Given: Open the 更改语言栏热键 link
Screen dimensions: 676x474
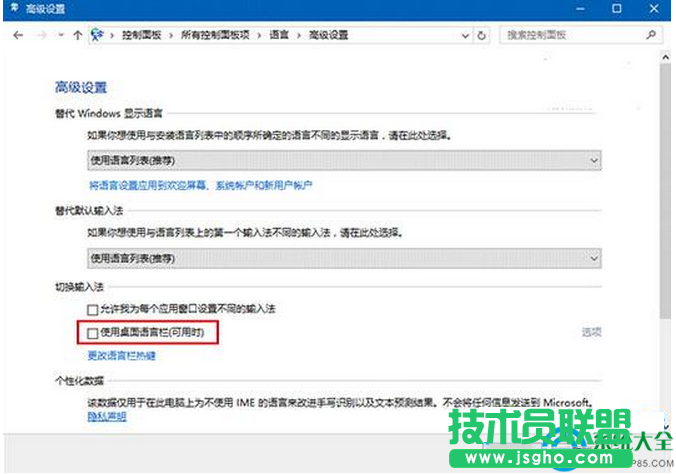Looking at the screenshot, I should (122, 355).
